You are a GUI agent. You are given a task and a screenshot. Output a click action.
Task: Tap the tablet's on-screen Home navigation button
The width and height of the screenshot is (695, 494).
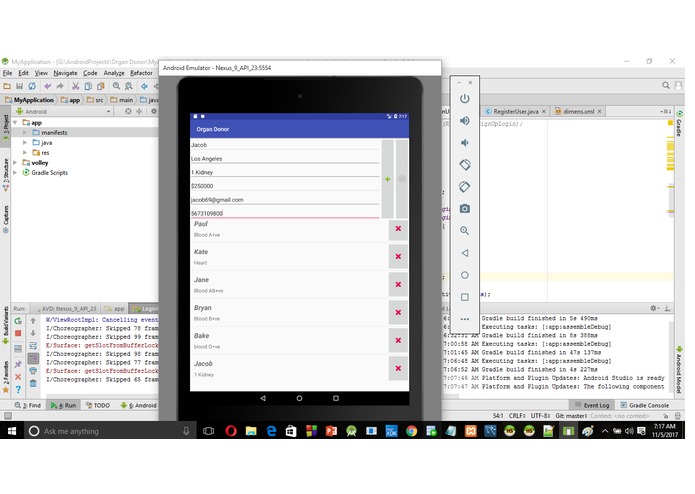(299, 398)
